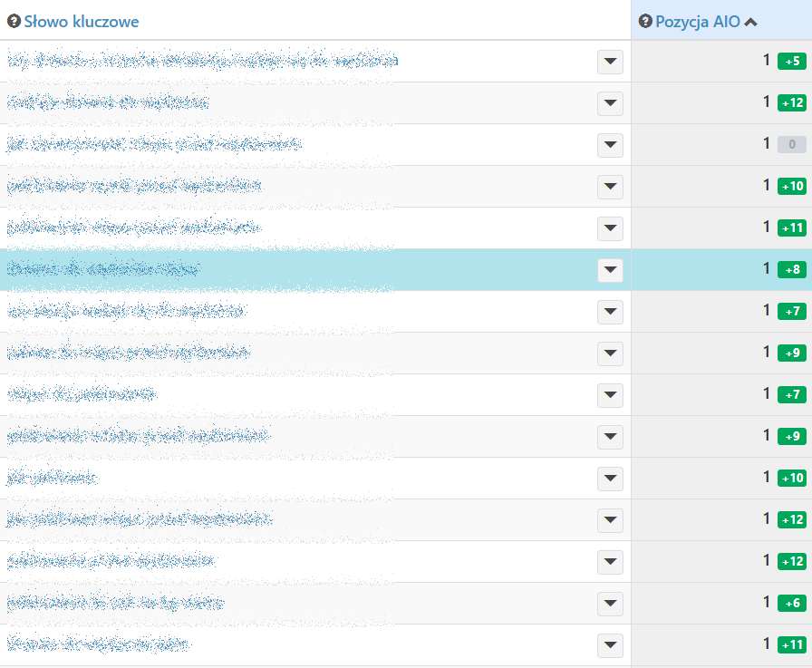Expand the dropdown in the +6 row
The height and width of the screenshot is (668, 812).
tap(610, 604)
